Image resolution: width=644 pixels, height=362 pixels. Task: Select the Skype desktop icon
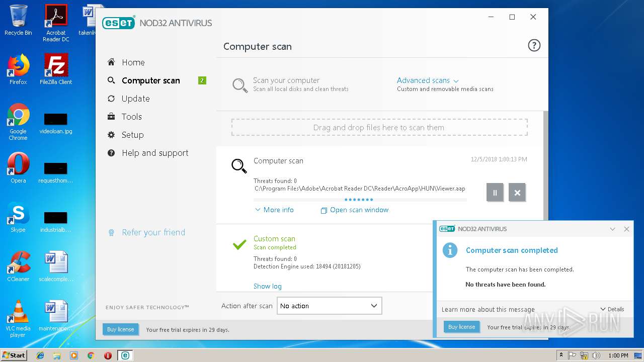18,217
